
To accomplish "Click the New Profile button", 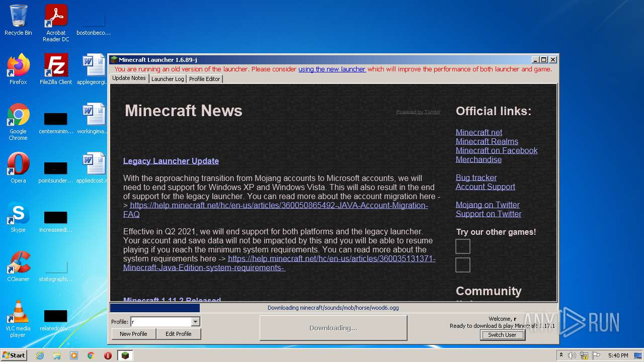I will tap(133, 334).
